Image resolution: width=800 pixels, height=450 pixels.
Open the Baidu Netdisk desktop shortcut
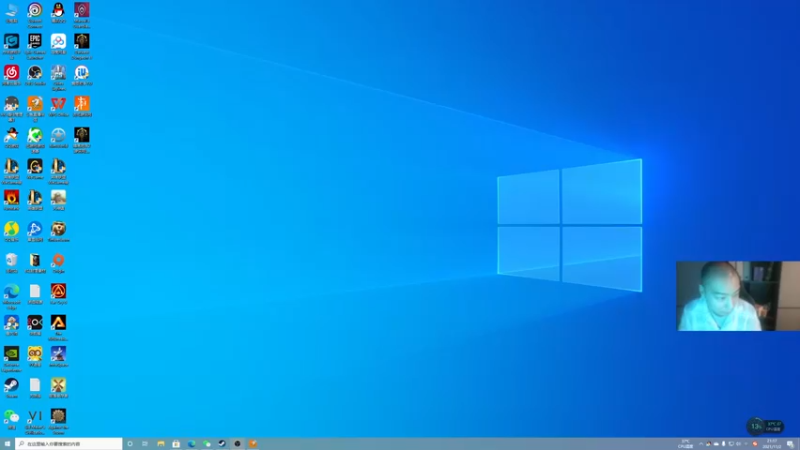(58, 44)
